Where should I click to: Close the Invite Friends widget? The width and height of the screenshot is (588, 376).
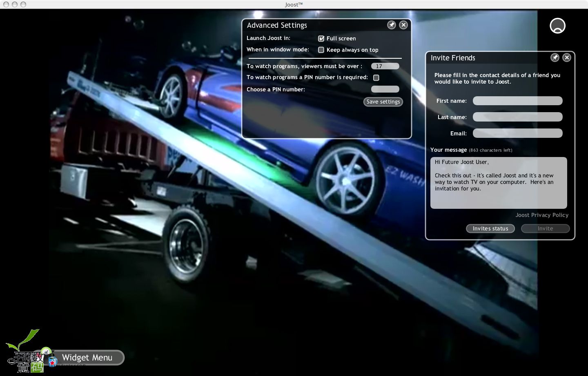point(567,58)
